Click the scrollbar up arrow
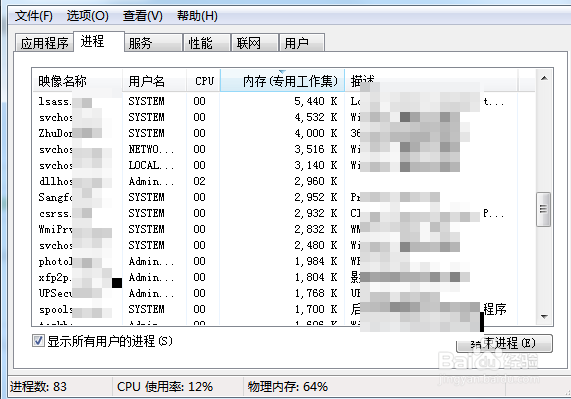 tap(544, 78)
